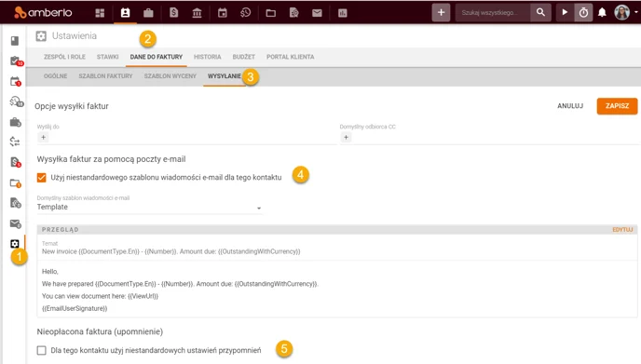Uncheck 'Użyj niestandardowego szablonu wiadomości e-mail' checkbox
Viewport: 641px width, 364px height.
(x=41, y=177)
